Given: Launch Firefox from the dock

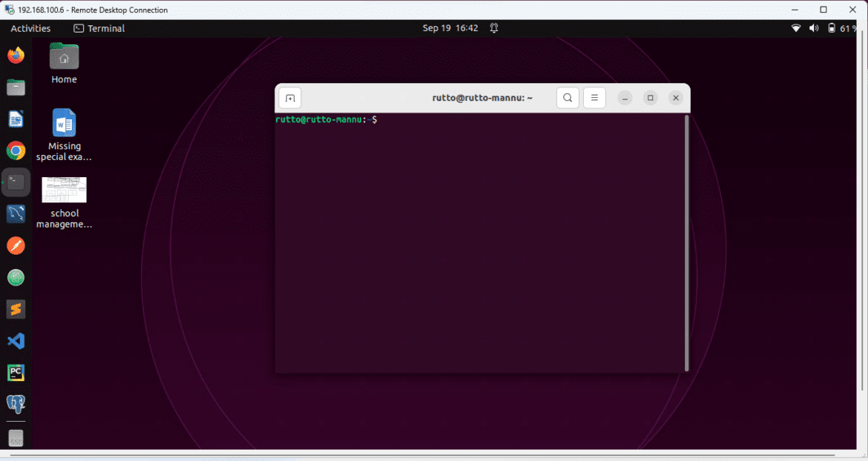Looking at the screenshot, I should click(16, 55).
